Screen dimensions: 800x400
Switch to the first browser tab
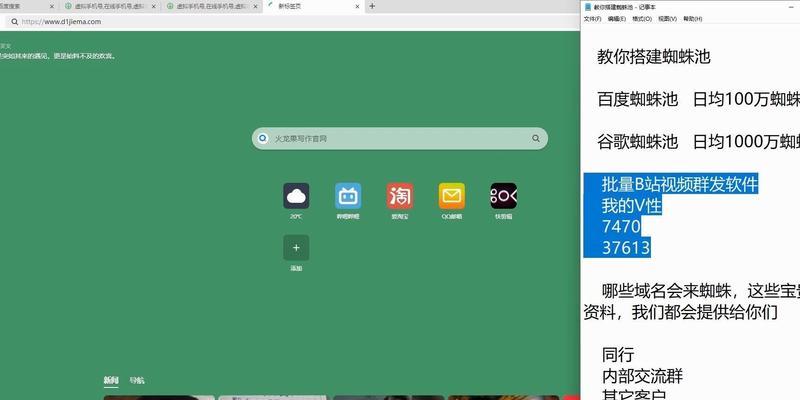pyautogui.click(x=28, y=7)
